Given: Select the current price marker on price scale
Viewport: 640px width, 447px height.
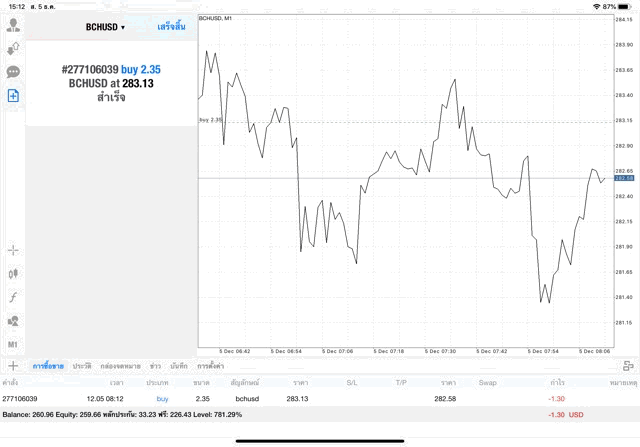Looking at the screenshot, I should pos(623,178).
